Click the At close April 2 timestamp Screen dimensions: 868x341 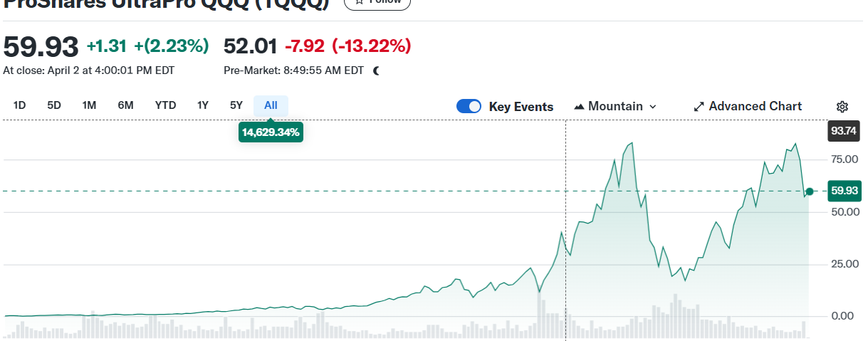[89, 70]
